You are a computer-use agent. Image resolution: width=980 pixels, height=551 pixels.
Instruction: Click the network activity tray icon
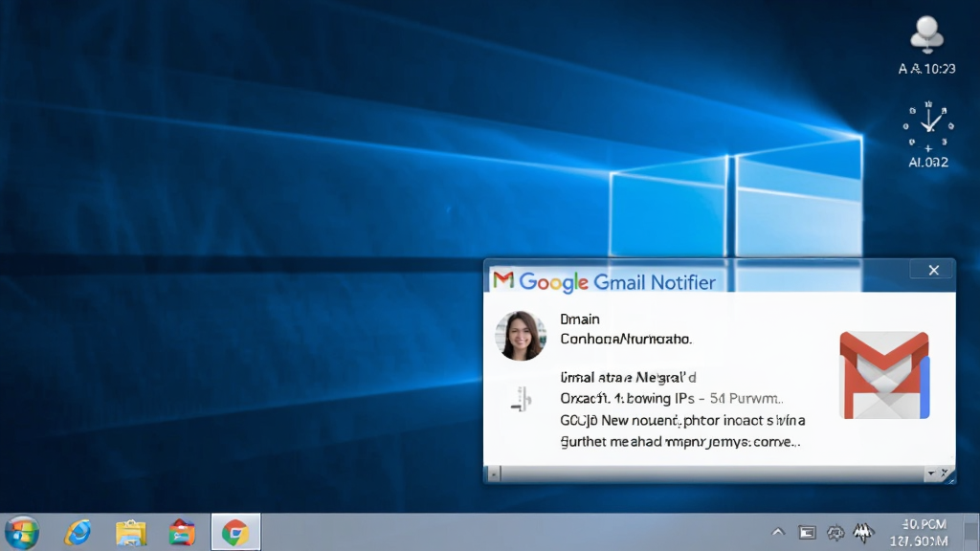pyautogui.click(x=863, y=533)
